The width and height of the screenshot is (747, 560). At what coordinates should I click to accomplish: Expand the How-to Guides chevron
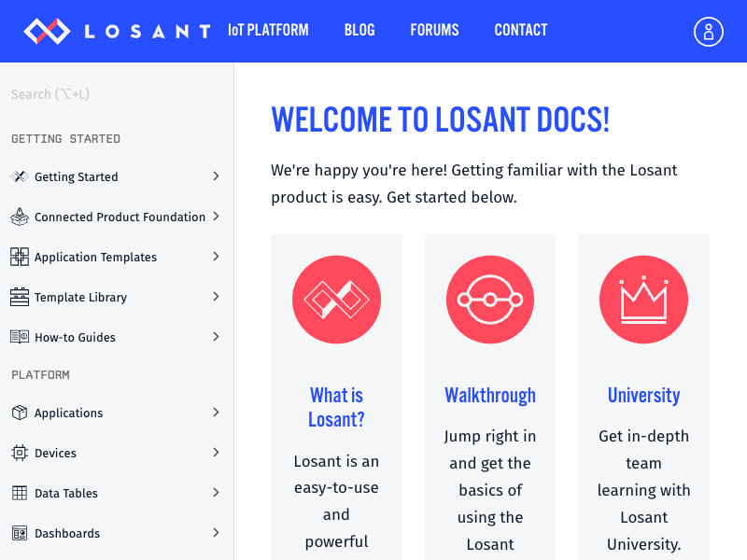[x=216, y=337]
